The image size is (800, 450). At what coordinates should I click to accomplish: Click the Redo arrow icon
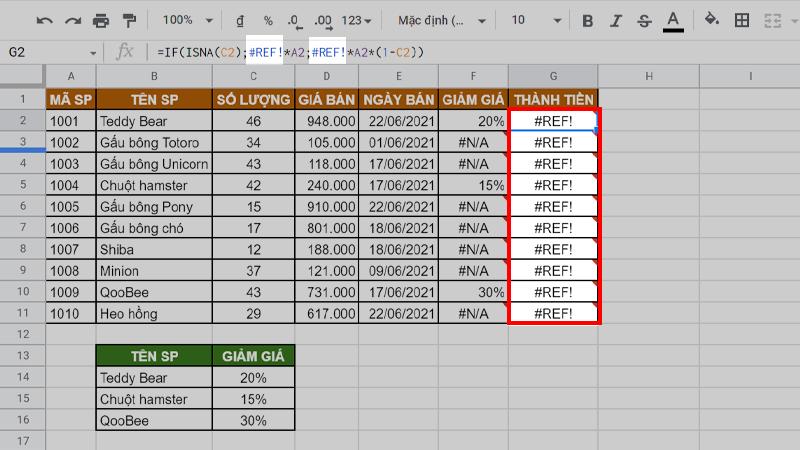[x=73, y=21]
